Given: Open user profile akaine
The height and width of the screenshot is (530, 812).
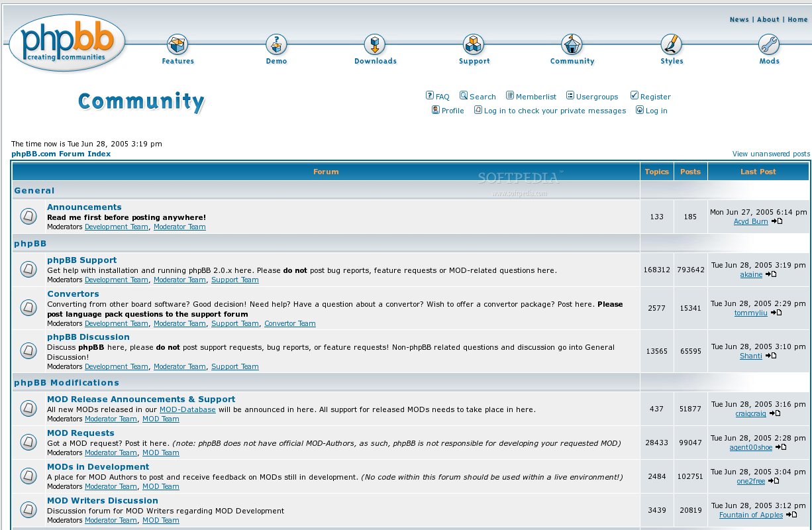Looking at the screenshot, I should click(751, 274).
